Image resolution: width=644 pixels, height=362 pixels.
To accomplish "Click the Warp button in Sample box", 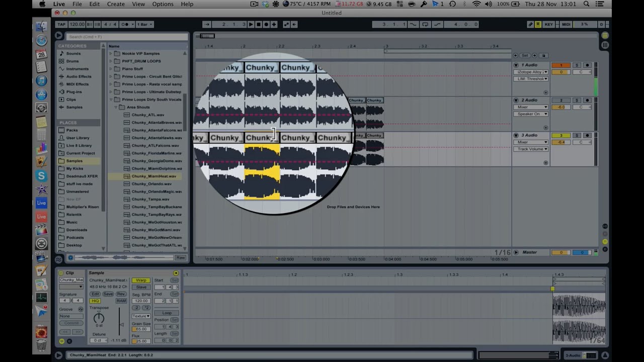I will (x=141, y=280).
